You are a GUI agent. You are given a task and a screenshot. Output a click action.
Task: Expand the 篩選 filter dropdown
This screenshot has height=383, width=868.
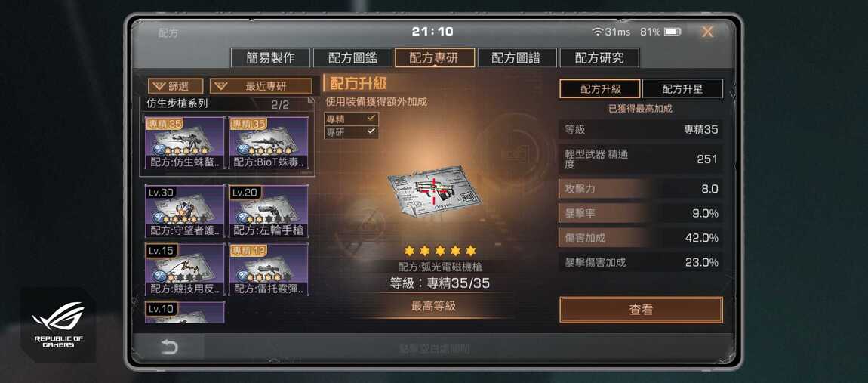click(x=175, y=86)
